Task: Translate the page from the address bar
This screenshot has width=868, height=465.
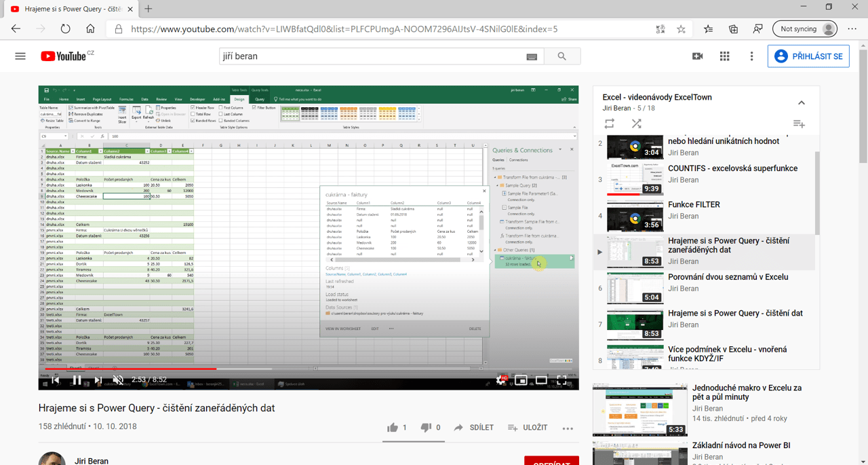Action: point(661,29)
